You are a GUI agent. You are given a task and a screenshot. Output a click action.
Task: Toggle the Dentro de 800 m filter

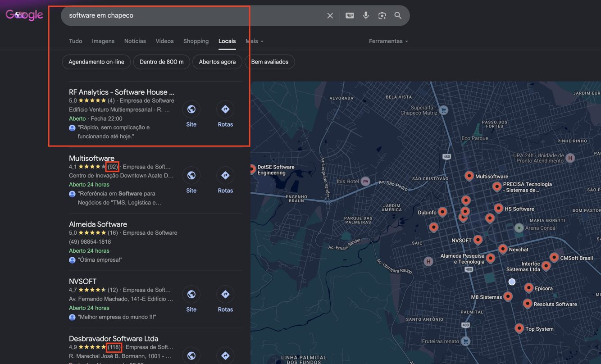162,62
